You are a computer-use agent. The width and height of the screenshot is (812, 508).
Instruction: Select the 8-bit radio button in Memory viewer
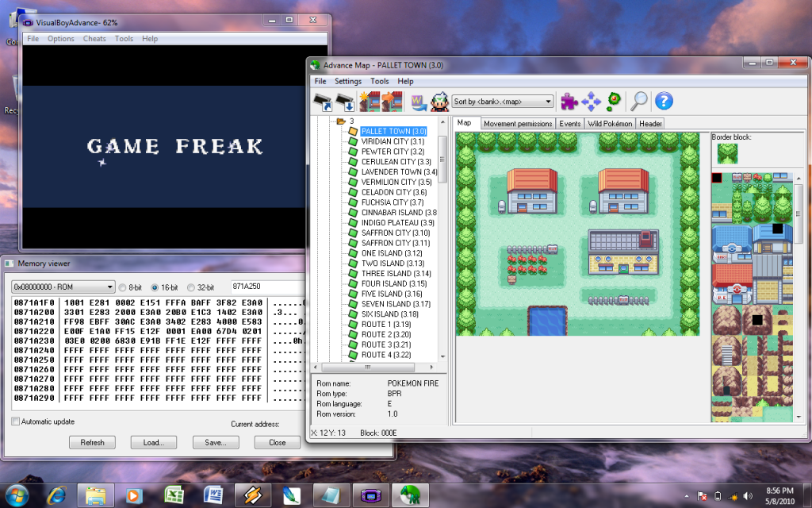click(x=123, y=287)
